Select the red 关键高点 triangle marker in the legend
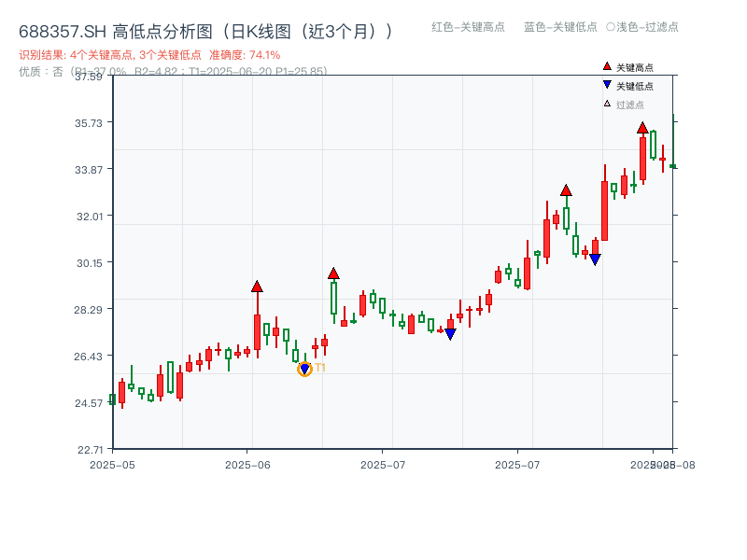 [605, 67]
